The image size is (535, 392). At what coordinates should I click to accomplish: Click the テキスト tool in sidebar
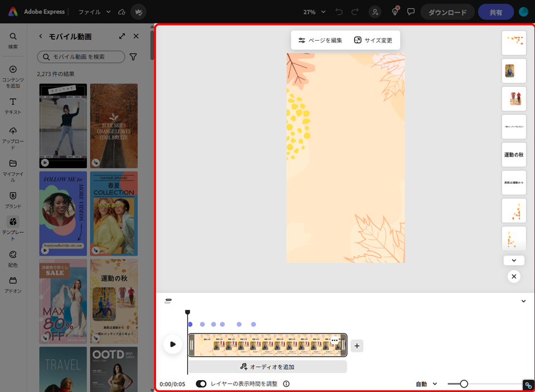13,106
